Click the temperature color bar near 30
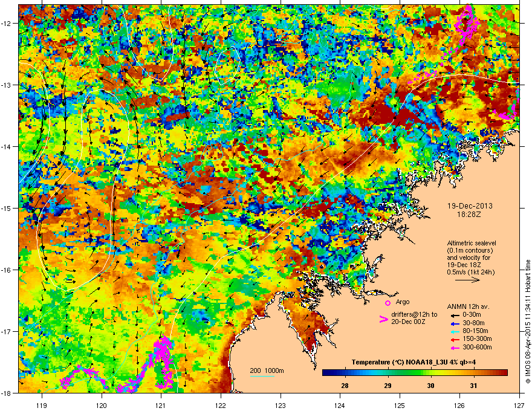This screenshot has height=411, width=532. 430,373
